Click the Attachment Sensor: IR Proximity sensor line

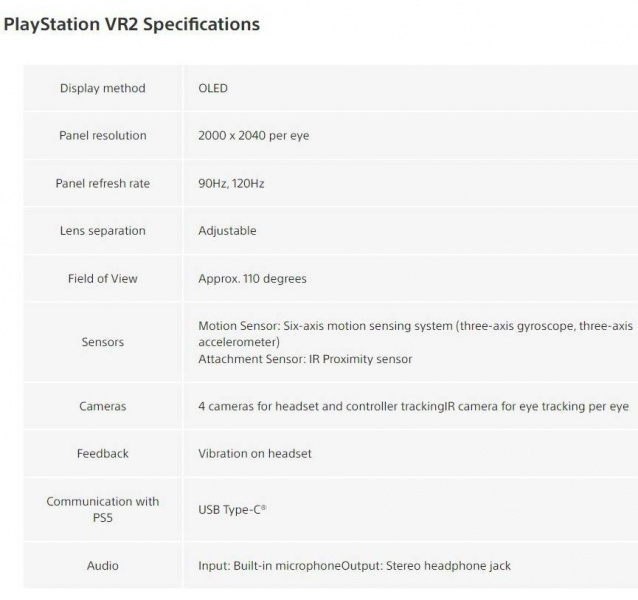coord(305,358)
